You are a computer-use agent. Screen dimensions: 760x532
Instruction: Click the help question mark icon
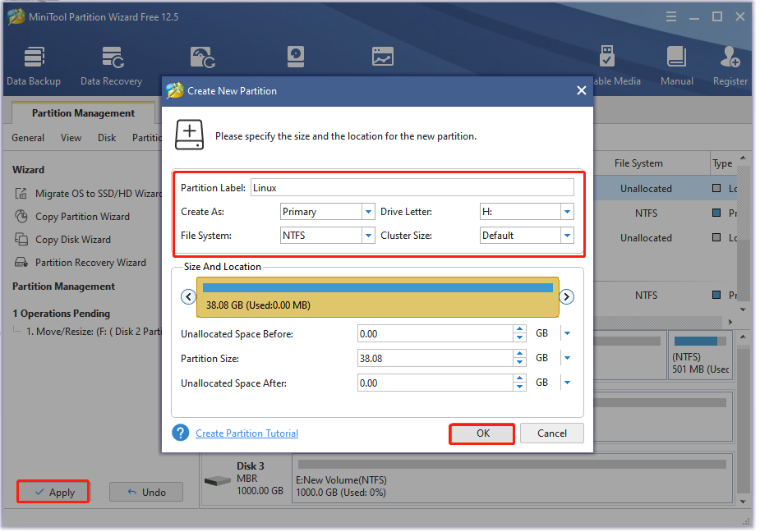[x=181, y=433]
